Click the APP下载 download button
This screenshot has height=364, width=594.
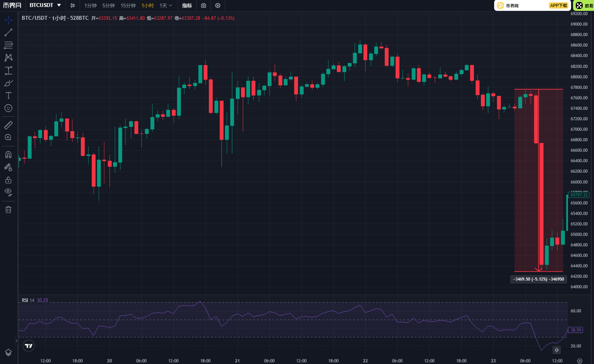coord(559,5)
